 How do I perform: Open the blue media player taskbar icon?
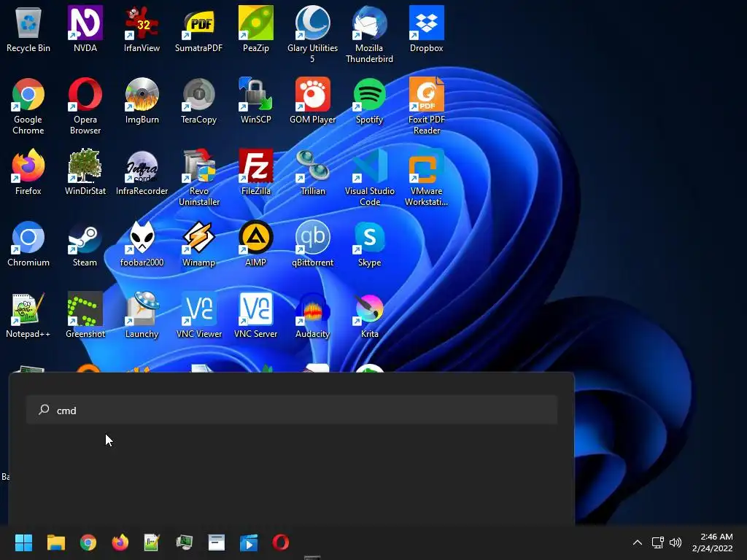click(249, 542)
